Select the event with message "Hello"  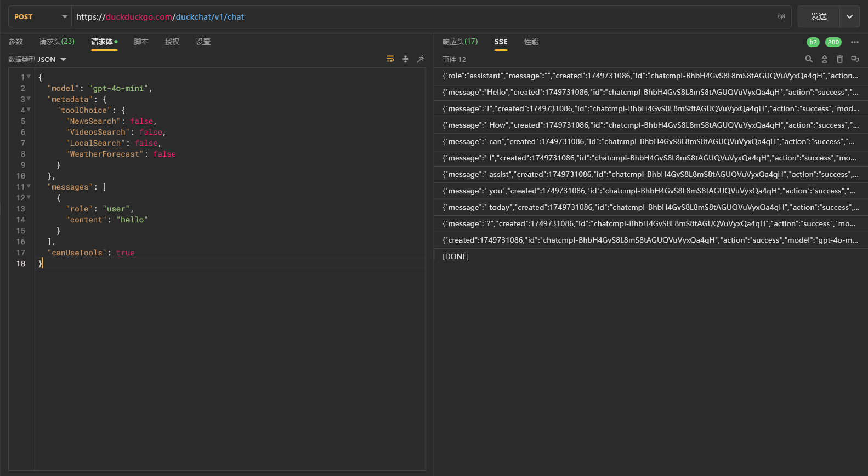coord(651,92)
